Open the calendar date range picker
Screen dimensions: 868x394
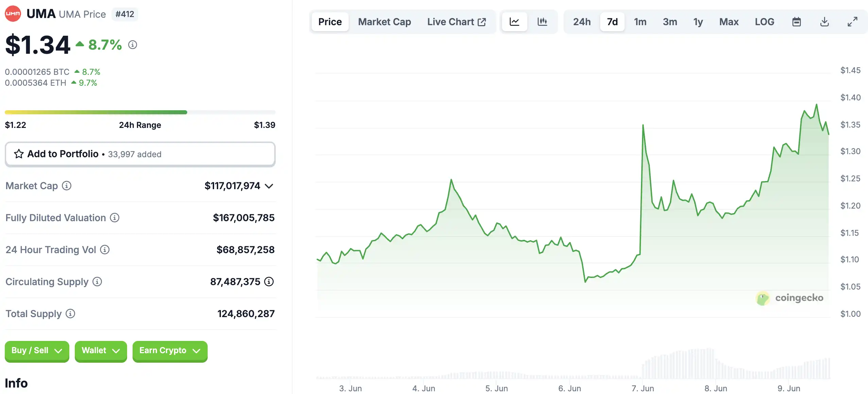click(796, 22)
